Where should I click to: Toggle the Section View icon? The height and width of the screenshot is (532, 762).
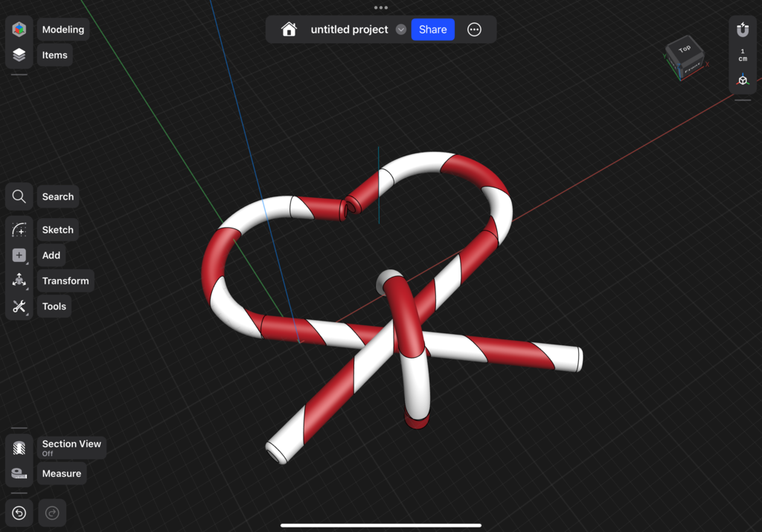pyautogui.click(x=19, y=447)
